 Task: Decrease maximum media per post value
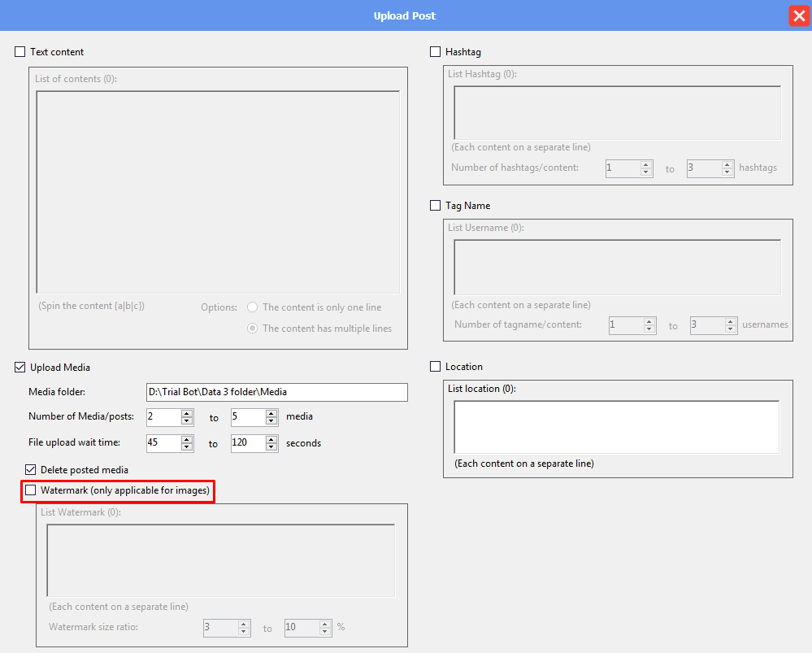click(x=271, y=421)
